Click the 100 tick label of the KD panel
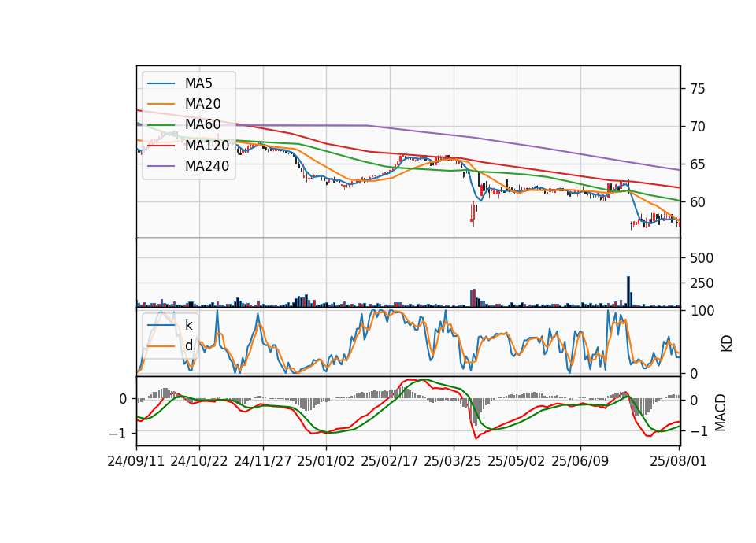 coord(702,311)
